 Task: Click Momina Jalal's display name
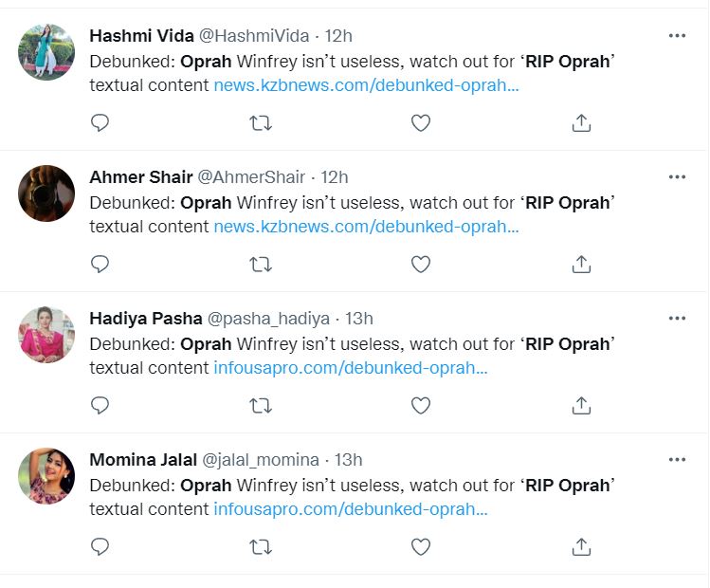[x=143, y=460]
